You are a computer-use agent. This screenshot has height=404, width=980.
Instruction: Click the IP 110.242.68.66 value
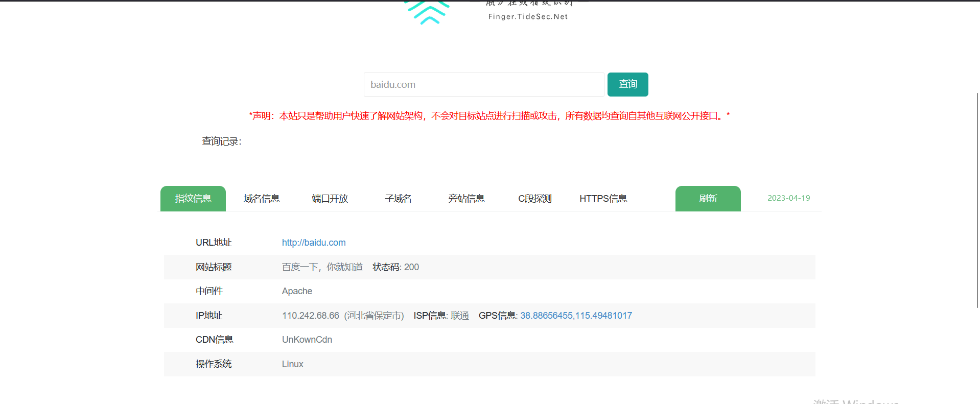point(311,316)
